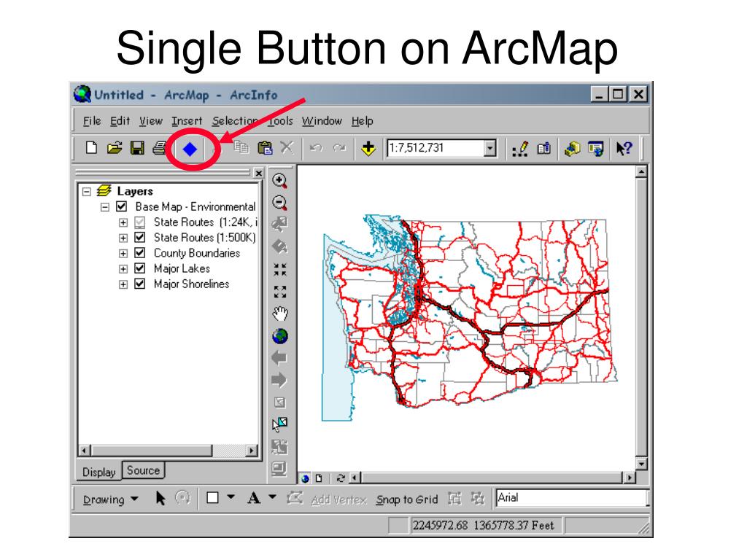This screenshot has width=747, height=560.
Task: Click Fixed Zoom In inward arrows icon
Action: tap(280, 270)
